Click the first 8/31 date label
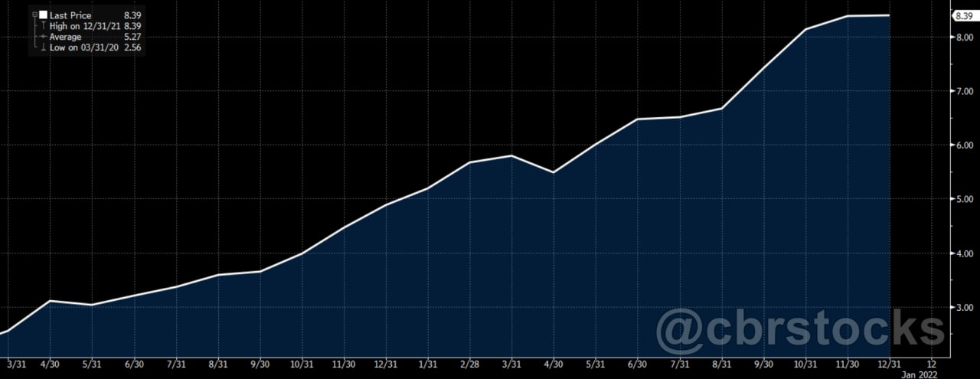 (x=218, y=364)
